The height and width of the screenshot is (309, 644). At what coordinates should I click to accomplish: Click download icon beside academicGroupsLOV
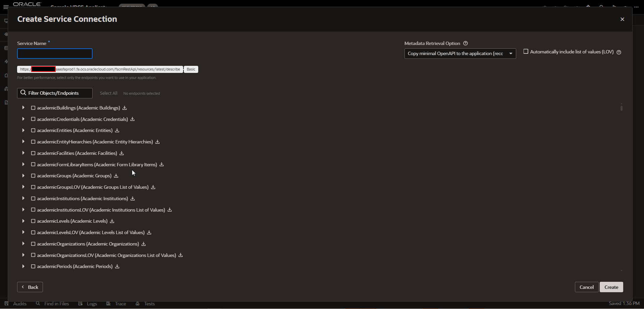coord(153,187)
